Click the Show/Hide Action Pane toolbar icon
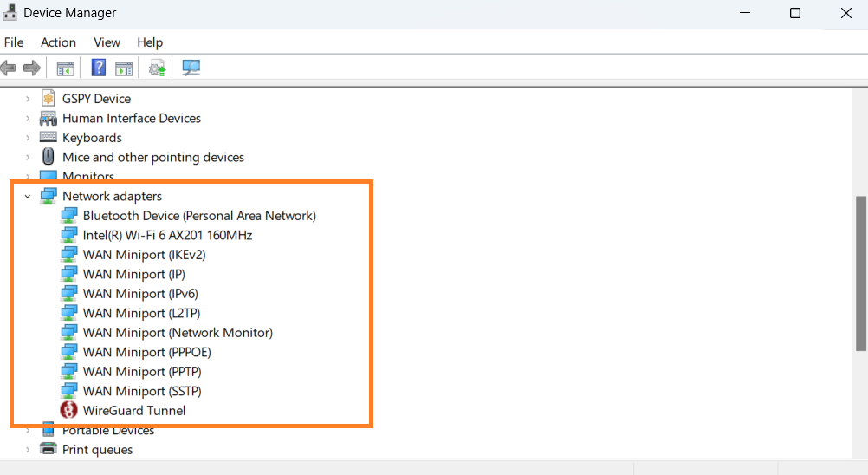Viewport: 868px width, 475px height. click(x=124, y=68)
